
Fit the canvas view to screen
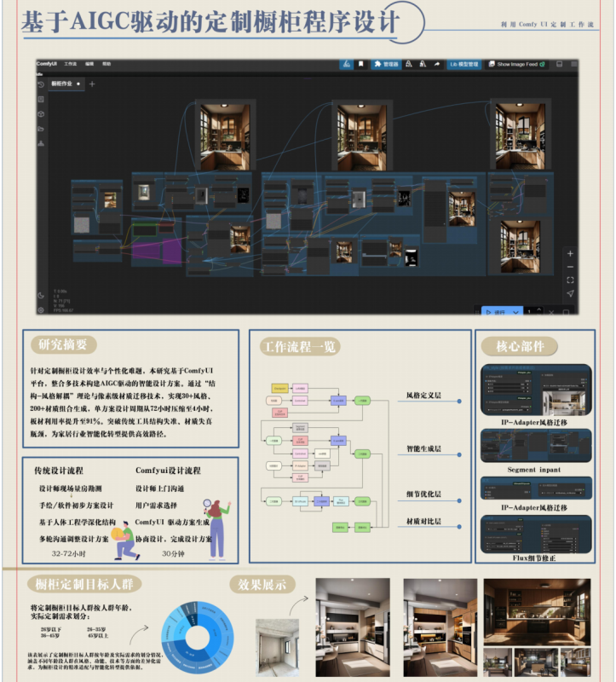[x=570, y=280]
